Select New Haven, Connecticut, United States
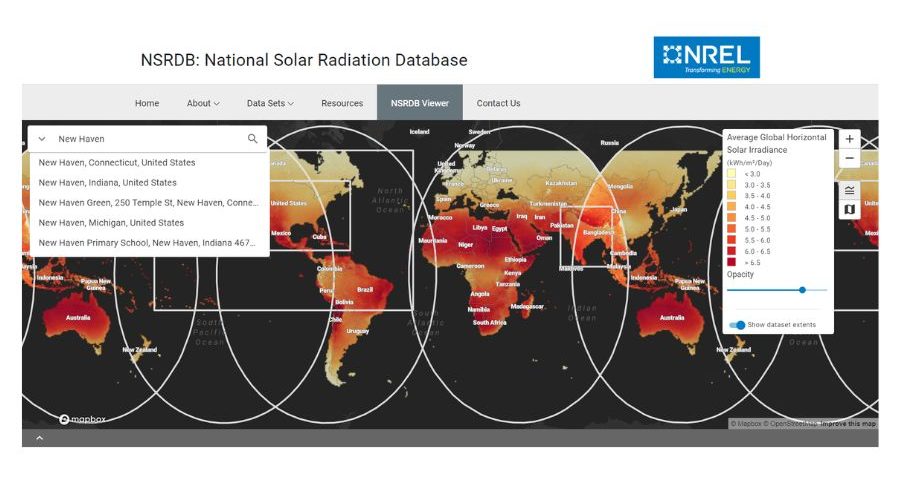This screenshot has height=483, width=900. [117, 162]
